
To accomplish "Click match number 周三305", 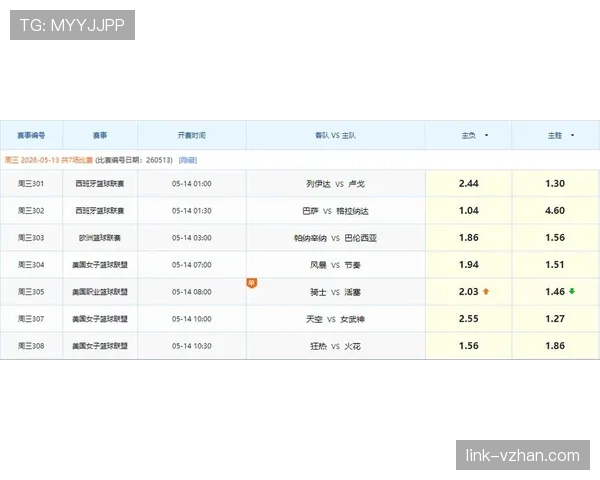I will [31, 292].
